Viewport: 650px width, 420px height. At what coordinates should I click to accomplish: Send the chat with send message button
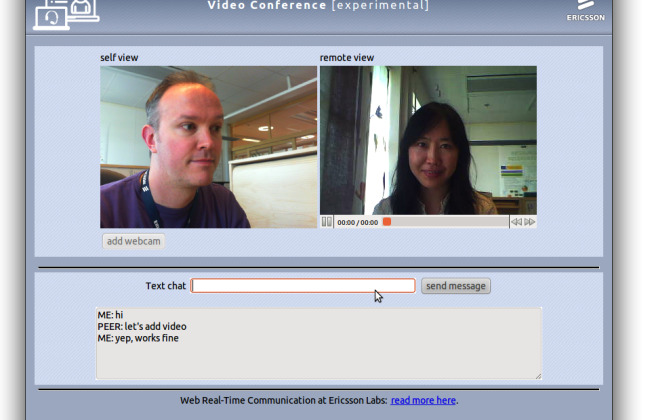[456, 286]
